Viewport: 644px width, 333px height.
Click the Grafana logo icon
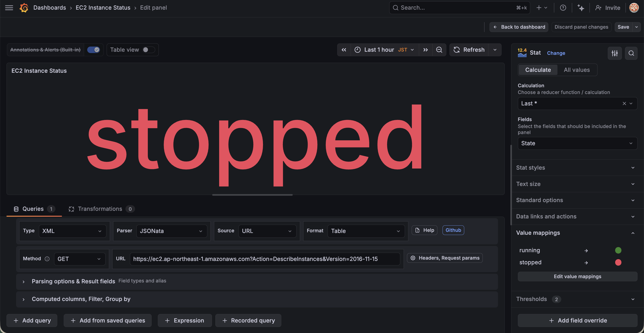(24, 8)
